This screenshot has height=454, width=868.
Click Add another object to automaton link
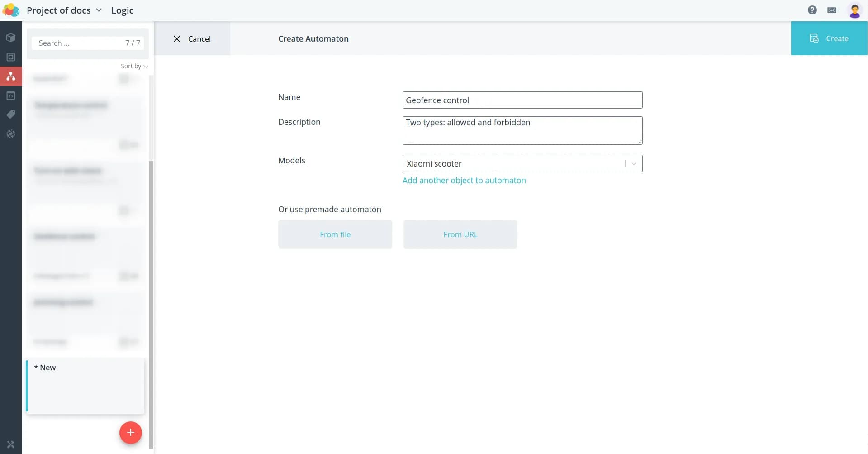(464, 181)
